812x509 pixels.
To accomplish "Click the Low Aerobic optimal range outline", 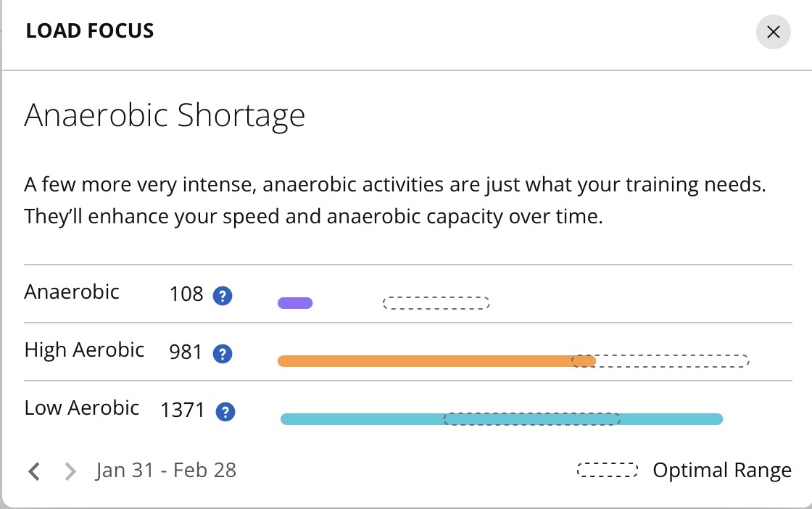I will click(x=531, y=418).
